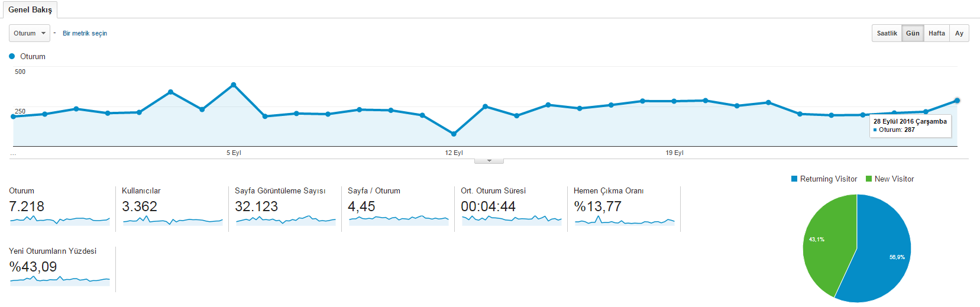
Task: Switch the chart to Ay view
Action: (959, 33)
